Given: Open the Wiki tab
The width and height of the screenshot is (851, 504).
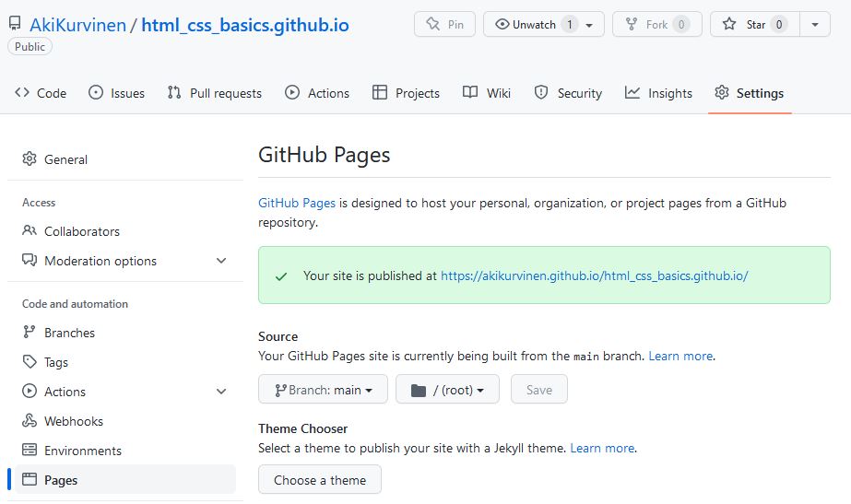Looking at the screenshot, I should [486, 93].
